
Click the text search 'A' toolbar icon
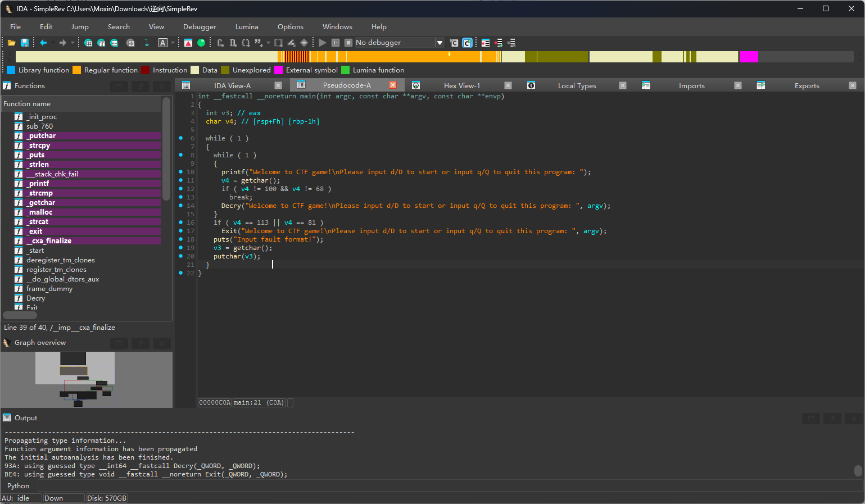pos(163,43)
